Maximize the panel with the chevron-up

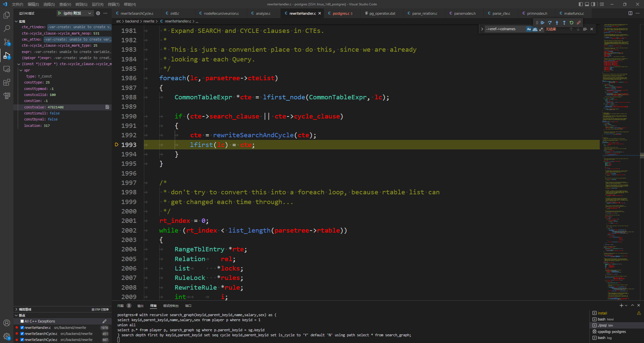[632, 305]
